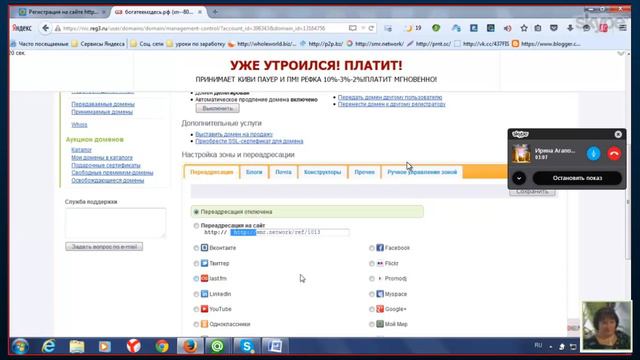The width and height of the screenshot is (640, 360).
Task: Open Google Chrome from the taskbar
Action: pos(162,346)
